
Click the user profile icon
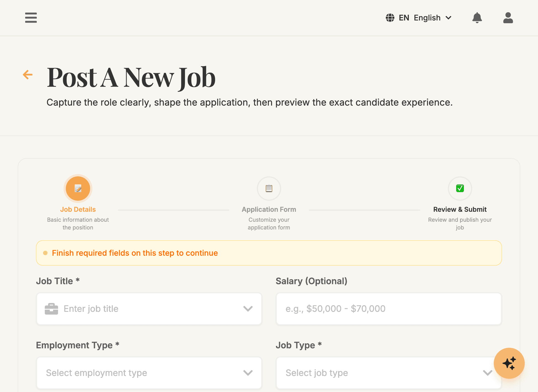coord(508,18)
